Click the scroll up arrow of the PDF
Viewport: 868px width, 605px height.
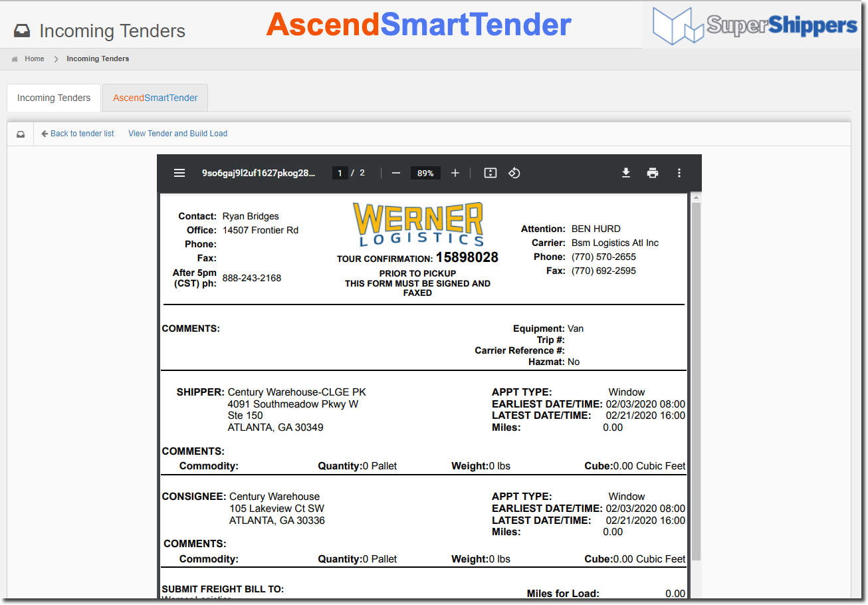[695, 197]
